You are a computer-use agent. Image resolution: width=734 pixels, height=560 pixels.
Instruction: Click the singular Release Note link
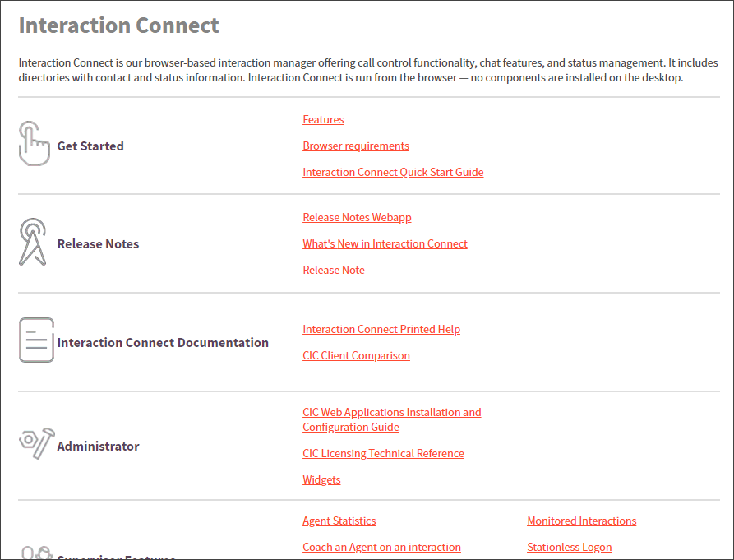[334, 271]
